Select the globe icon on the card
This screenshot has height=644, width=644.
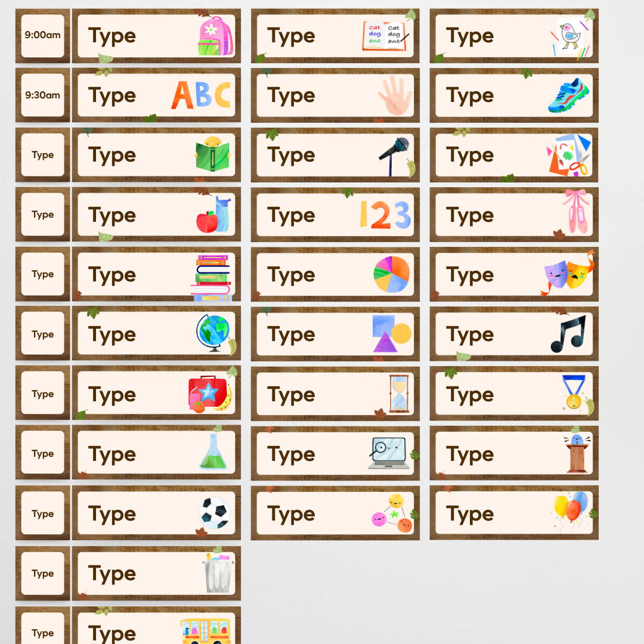pos(213,333)
